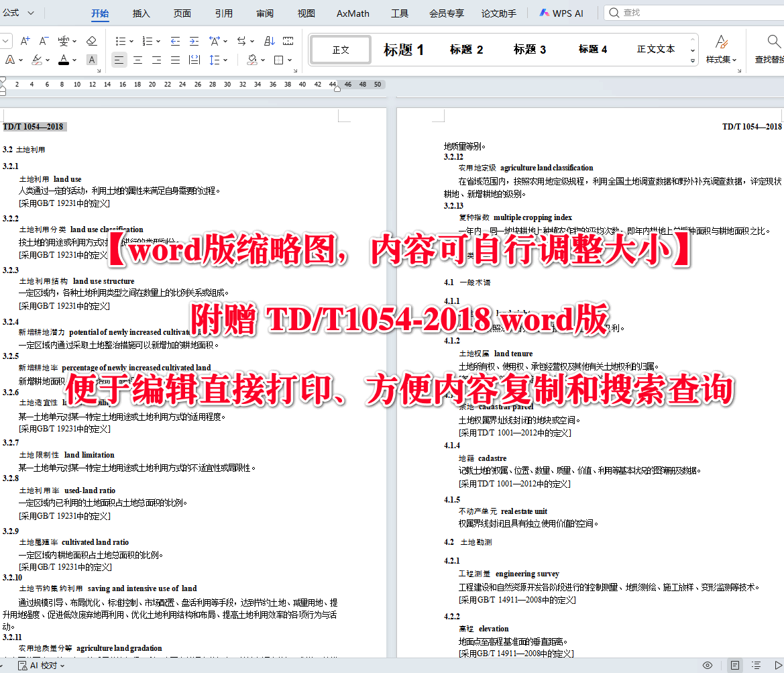Open borders dropdown arrow
Viewport: 784px width, 673px height.
coord(290,60)
